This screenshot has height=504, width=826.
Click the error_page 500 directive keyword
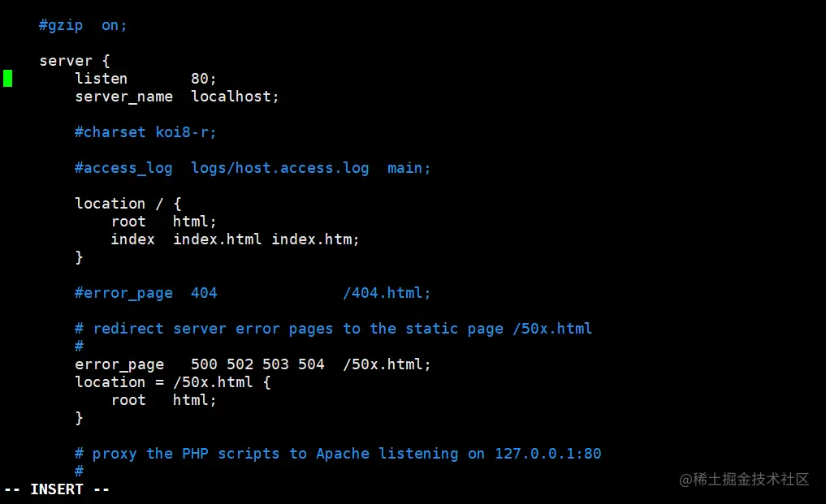coord(119,364)
